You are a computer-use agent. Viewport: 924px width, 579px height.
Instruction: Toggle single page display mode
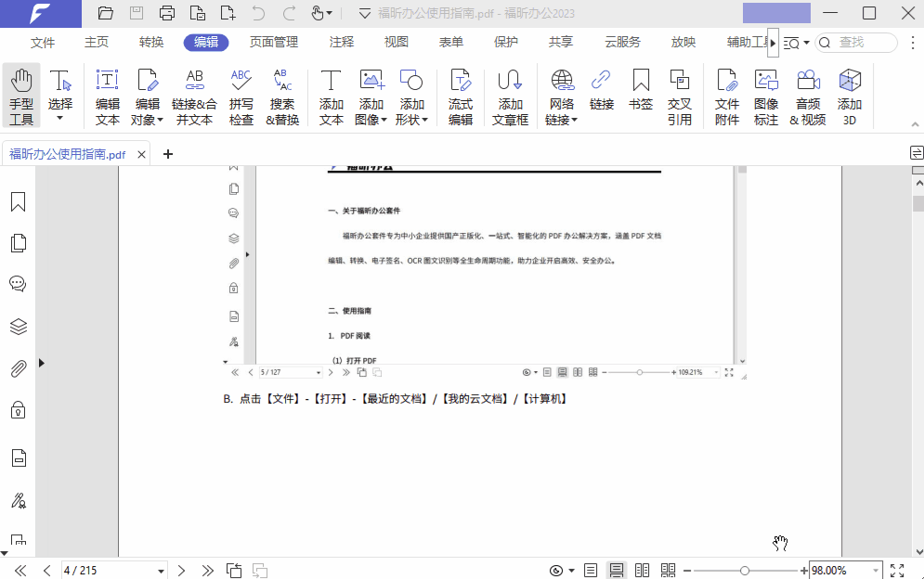coord(589,570)
